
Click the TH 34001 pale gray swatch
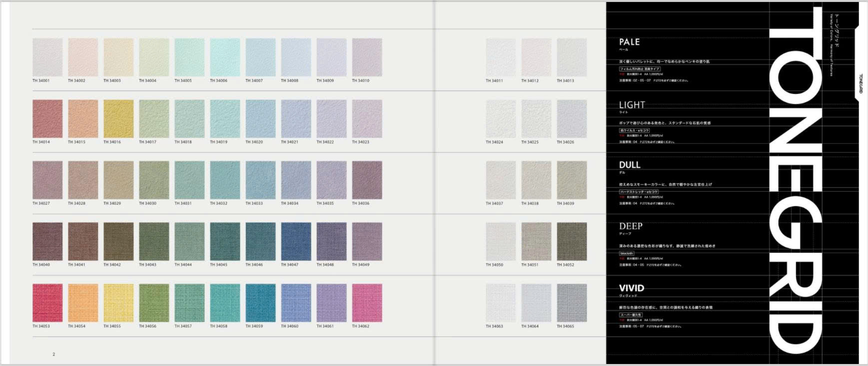pyautogui.click(x=47, y=57)
